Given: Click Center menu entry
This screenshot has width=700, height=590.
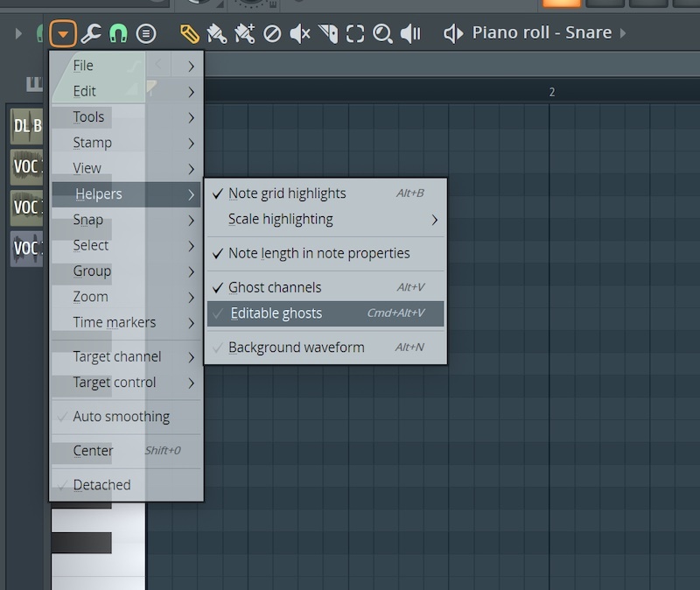Looking at the screenshot, I should tap(94, 451).
